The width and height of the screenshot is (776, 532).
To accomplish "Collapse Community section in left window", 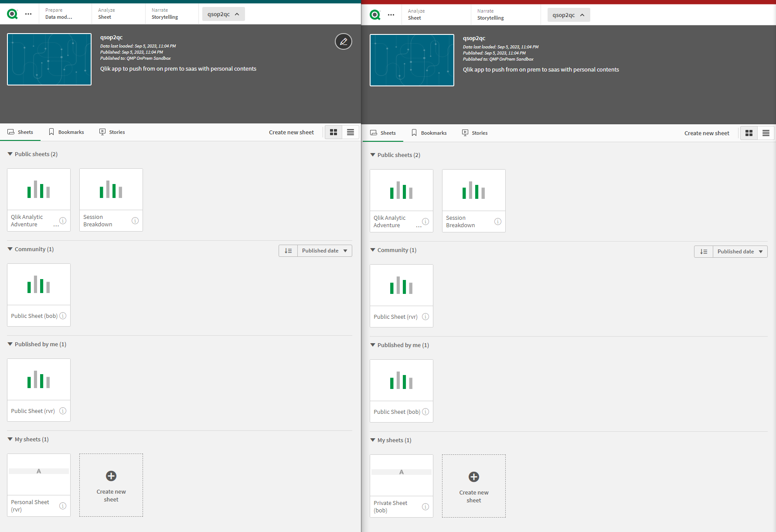I will [x=10, y=249].
